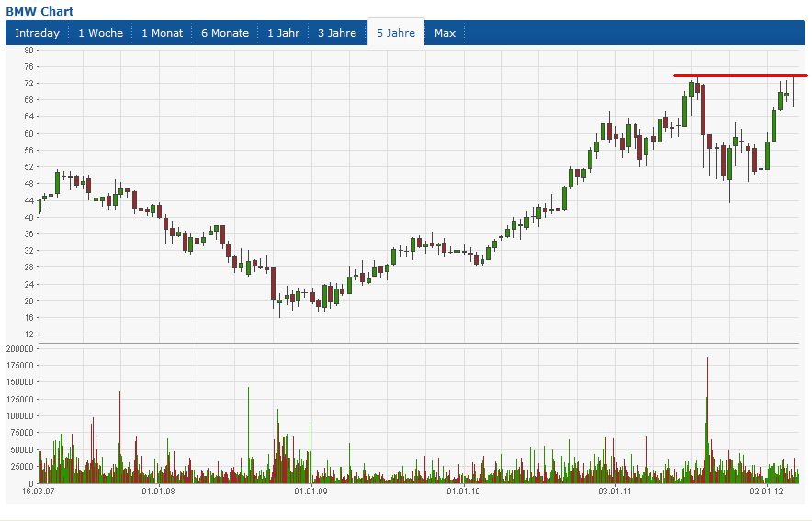Click the 01.01.10 axis date

tap(464, 491)
